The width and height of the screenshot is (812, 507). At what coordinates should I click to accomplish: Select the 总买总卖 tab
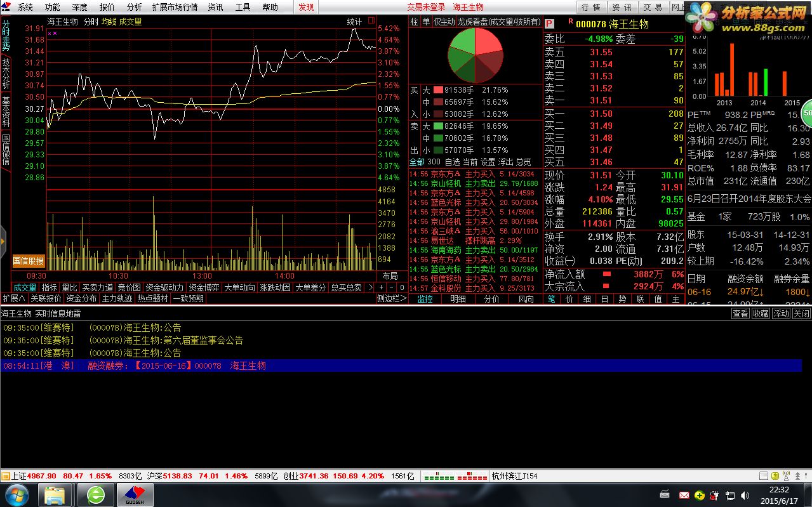346,287
